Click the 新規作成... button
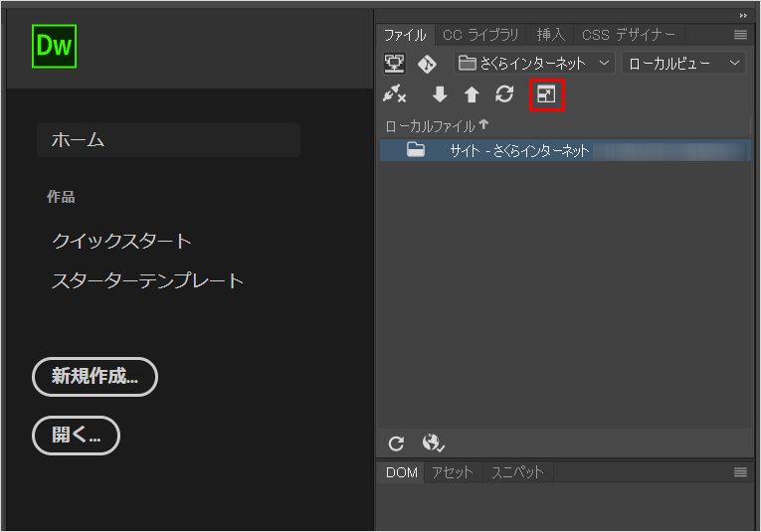The width and height of the screenshot is (761, 532). click(x=95, y=377)
